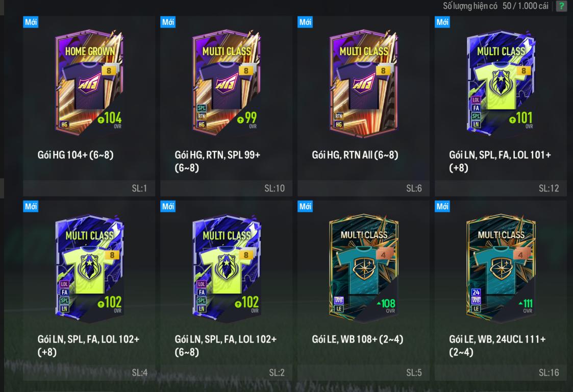Open the Gói HG, RTN All (6~8) pack image
This screenshot has width=573, height=392.
(x=364, y=83)
